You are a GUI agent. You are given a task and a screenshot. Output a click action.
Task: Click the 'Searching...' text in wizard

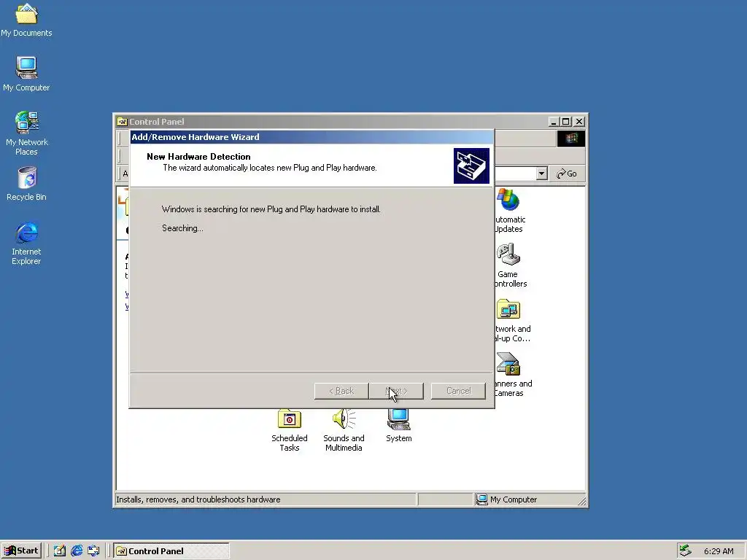coord(182,228)
